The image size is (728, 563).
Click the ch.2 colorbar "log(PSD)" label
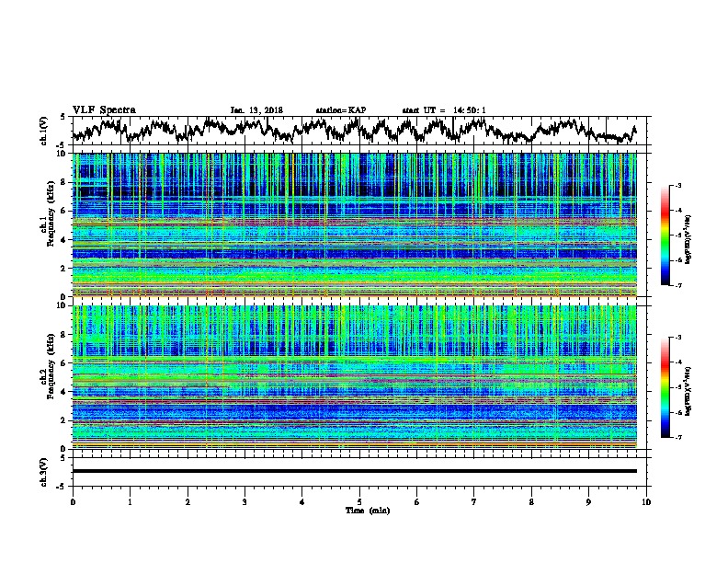click(x=688, y=391)
